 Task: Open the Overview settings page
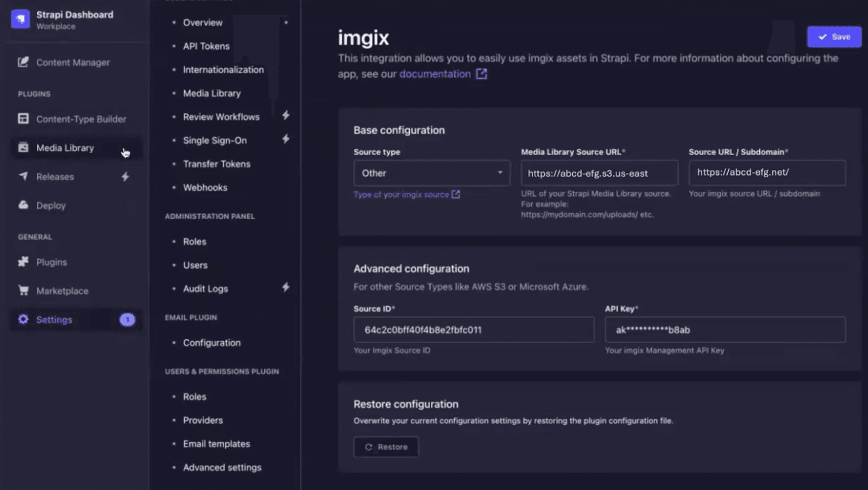pos(203,22)
